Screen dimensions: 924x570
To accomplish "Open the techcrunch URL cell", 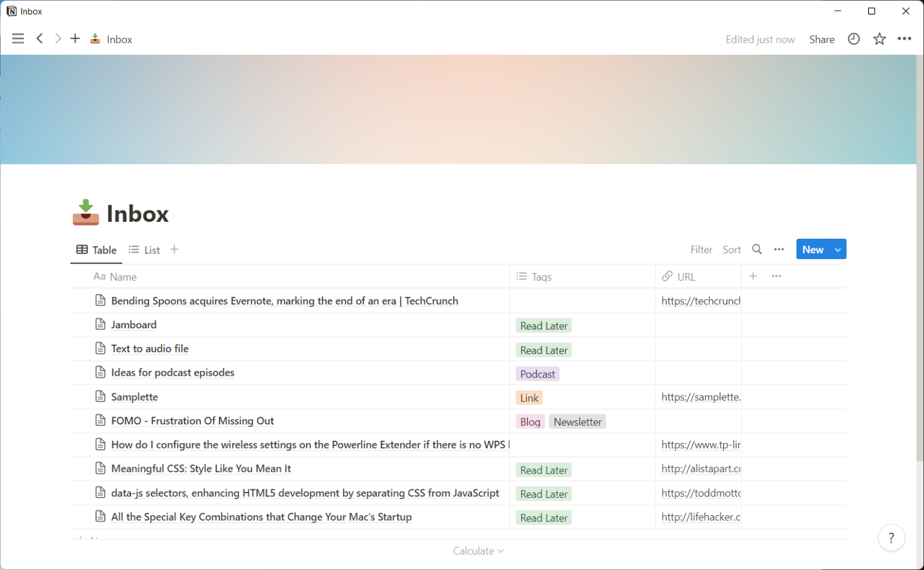I will [698, 301].
